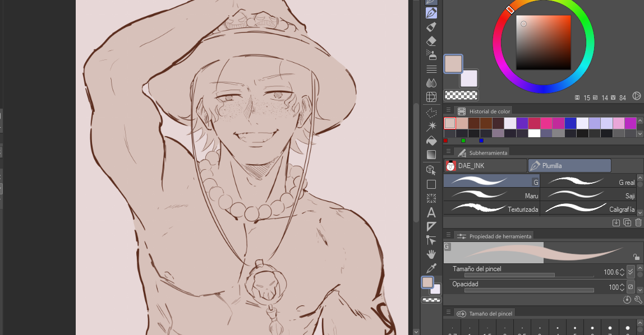
Task: Choose the G pen brush
Action: coord(491,181)
